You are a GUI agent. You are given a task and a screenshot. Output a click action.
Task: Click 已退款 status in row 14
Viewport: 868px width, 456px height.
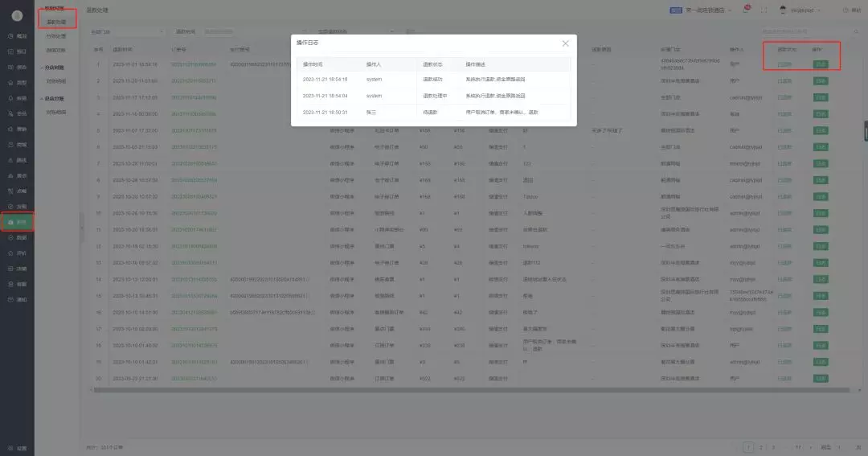[x=784, y=279]
